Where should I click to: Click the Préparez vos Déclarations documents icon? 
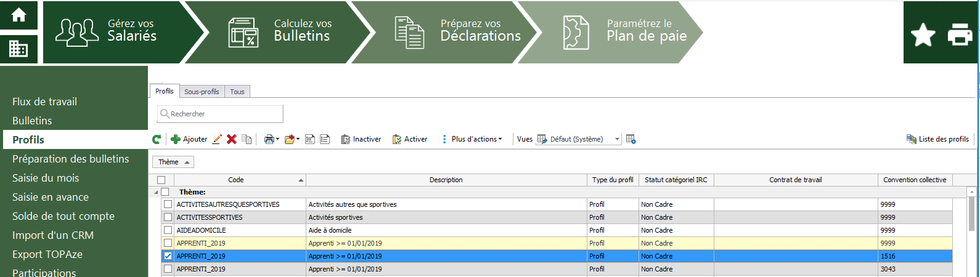pos(409,33)
